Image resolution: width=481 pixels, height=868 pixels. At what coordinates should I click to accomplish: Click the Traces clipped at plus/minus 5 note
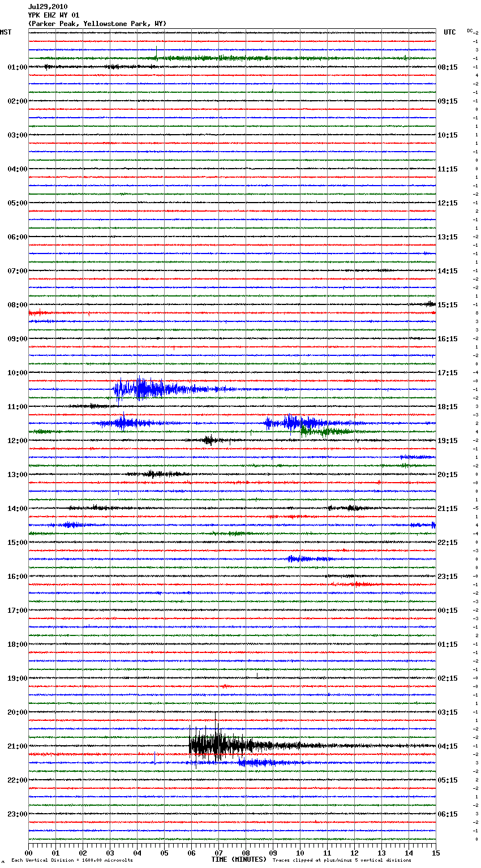[342, 861]
